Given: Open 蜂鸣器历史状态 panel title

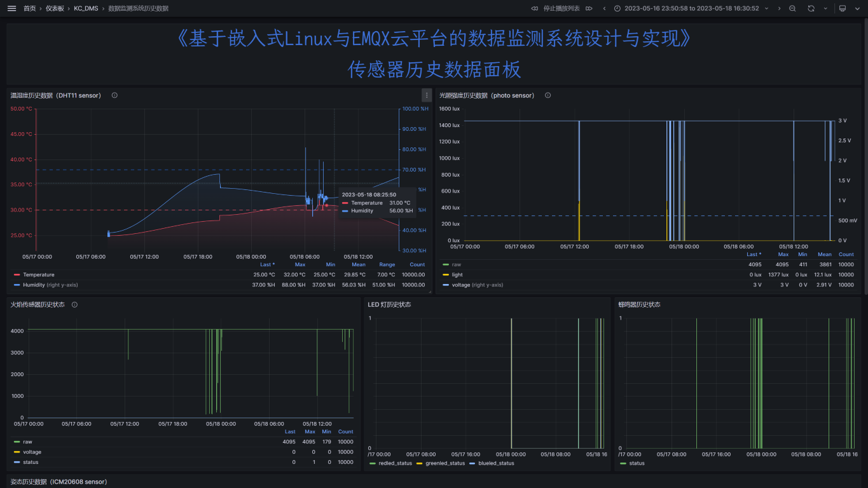Looking at the screenshot, I should [639, 304].
